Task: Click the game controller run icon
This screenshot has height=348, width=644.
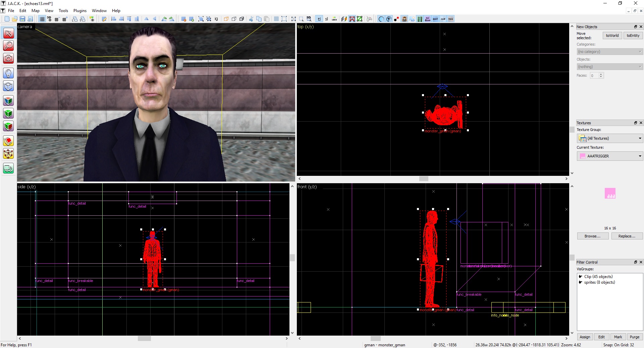Action: coord(369,19)
